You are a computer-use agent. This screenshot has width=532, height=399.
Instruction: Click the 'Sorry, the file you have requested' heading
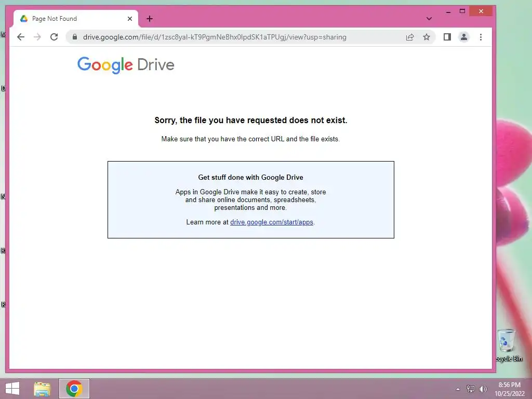pos(251,121)
